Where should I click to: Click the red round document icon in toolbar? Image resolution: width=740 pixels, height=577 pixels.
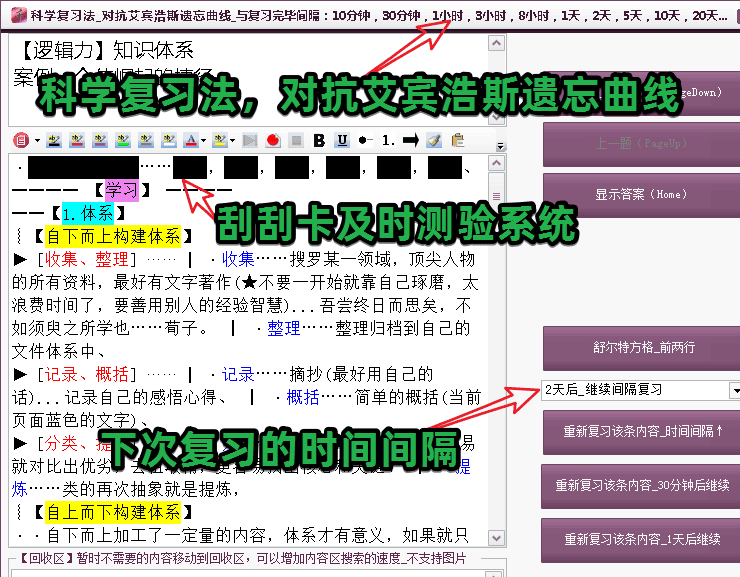click(x=21, y=140)
